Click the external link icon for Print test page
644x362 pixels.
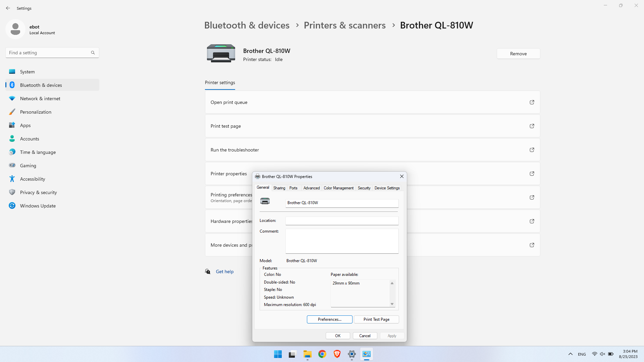pos(532,126)
